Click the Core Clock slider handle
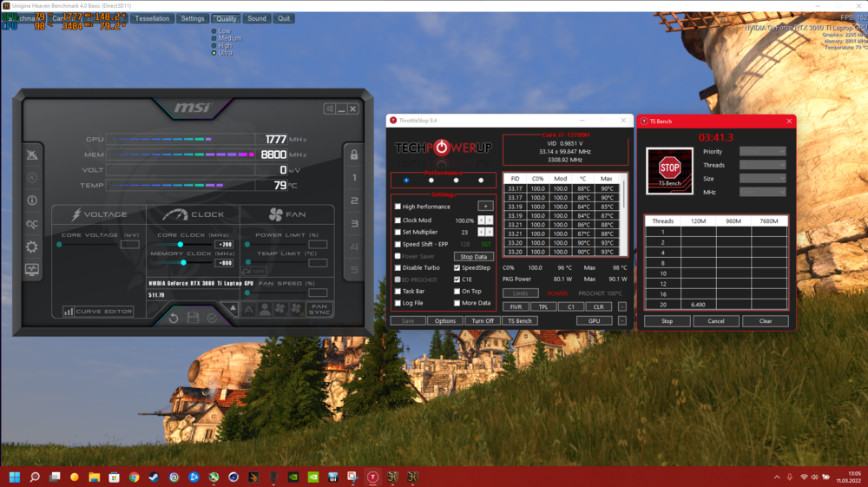This screenshot has width=868, height=487. click(181, 245)
